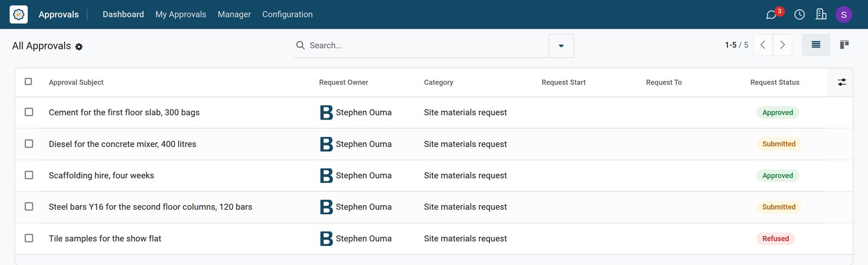This screenshot has height=265, width=868.
Task: Select the Cement for first floor slab row checkbox
Action: click(29, 112)
